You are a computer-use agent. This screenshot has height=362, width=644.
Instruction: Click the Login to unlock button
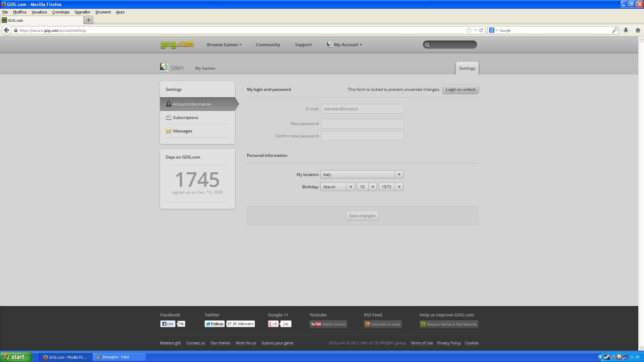click(461, 89)
